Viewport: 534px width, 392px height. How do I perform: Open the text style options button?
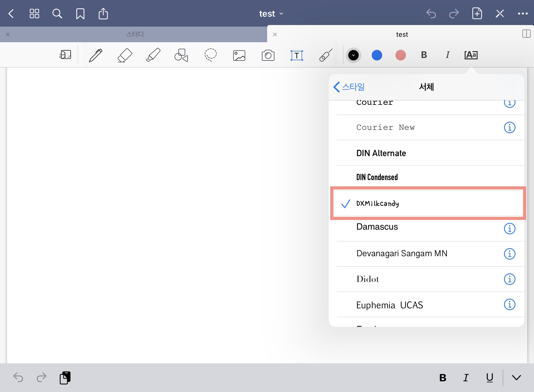click(471, 55)
